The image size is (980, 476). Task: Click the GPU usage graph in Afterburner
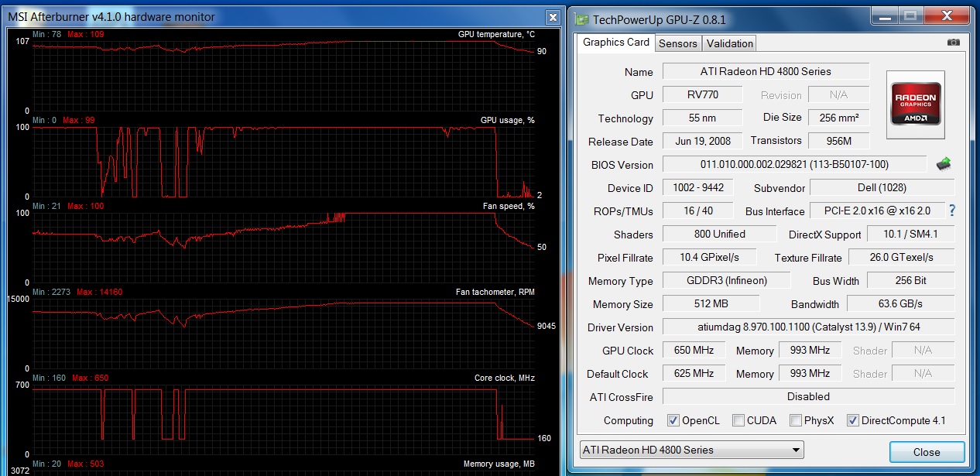pos(283,162)
